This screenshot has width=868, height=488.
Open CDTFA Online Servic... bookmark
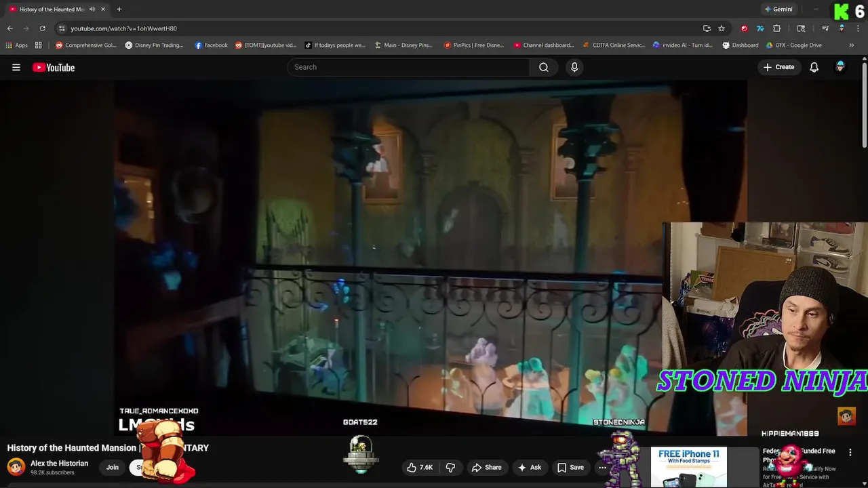614,45
